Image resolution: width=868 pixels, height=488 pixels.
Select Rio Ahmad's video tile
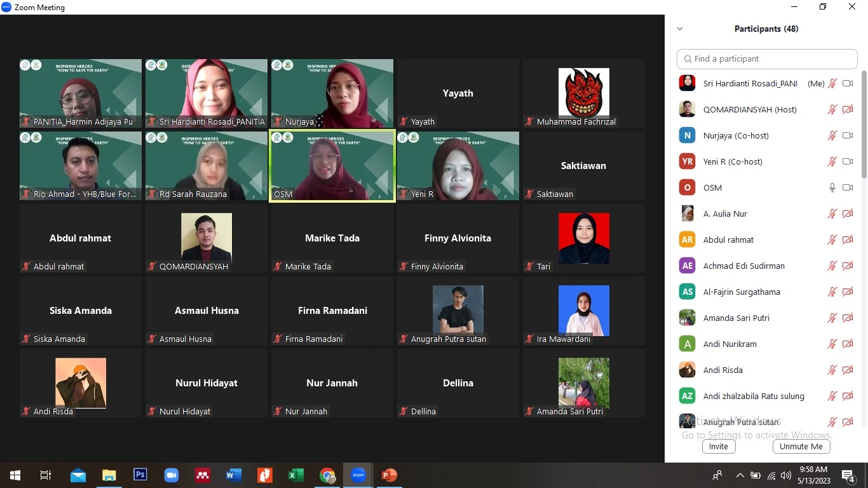point(81,166)
